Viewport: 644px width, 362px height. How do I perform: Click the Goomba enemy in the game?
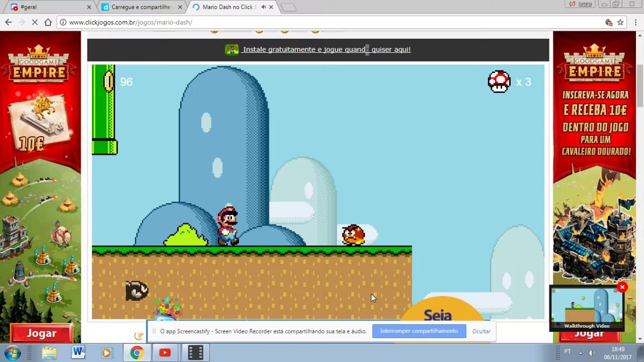pyautogui.click(x=353, y=235)
